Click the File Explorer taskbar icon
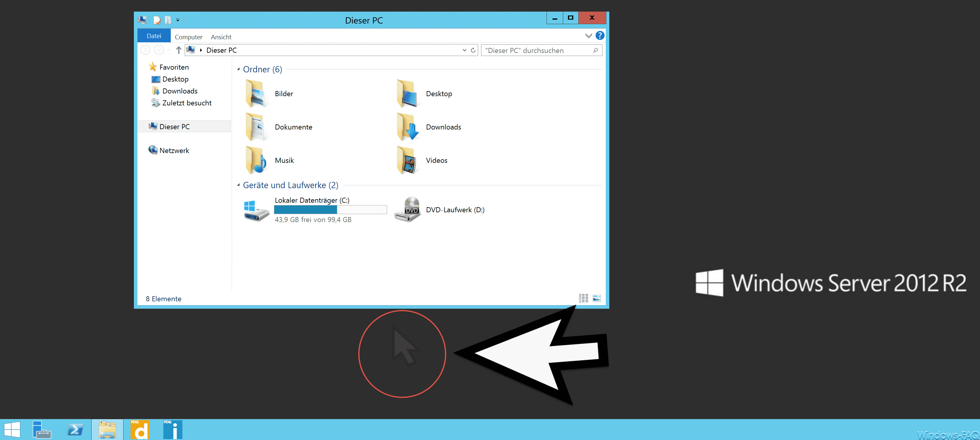The image size is (980, 440). (x=107, y=430)
